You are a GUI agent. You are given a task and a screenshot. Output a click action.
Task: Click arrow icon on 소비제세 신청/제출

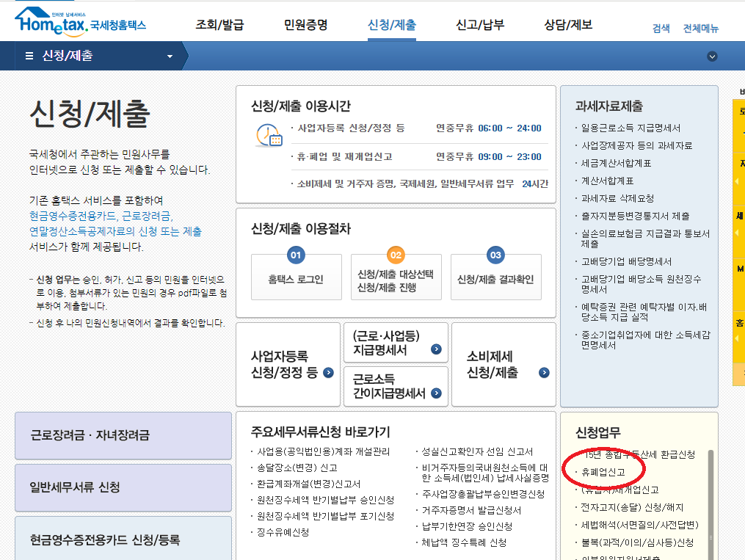544,373
